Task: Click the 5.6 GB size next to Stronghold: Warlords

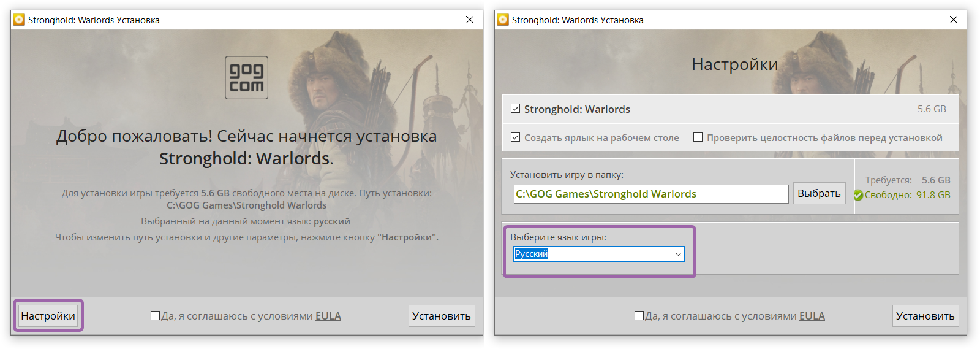Action: point(932,109)
